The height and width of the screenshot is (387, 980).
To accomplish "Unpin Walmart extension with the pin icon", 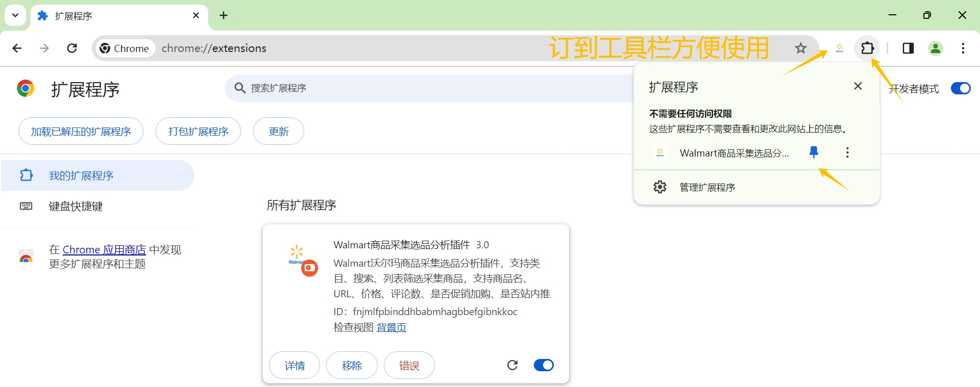I will point(814,152).
